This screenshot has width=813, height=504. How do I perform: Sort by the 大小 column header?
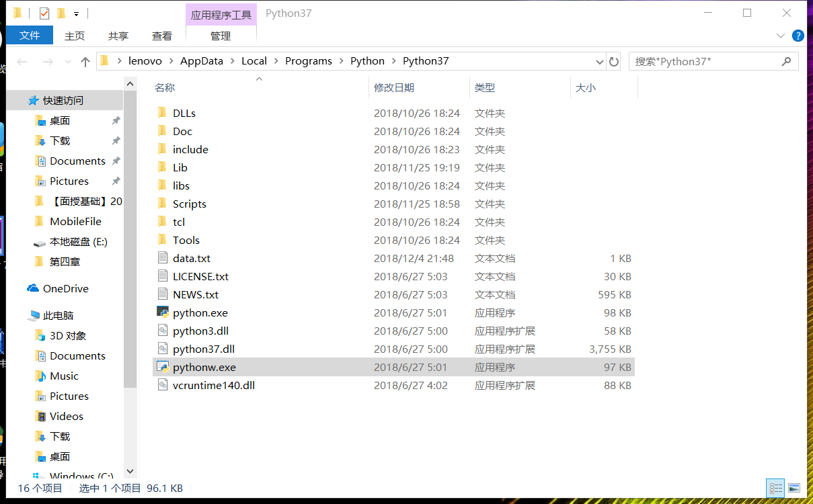(586, 87)
